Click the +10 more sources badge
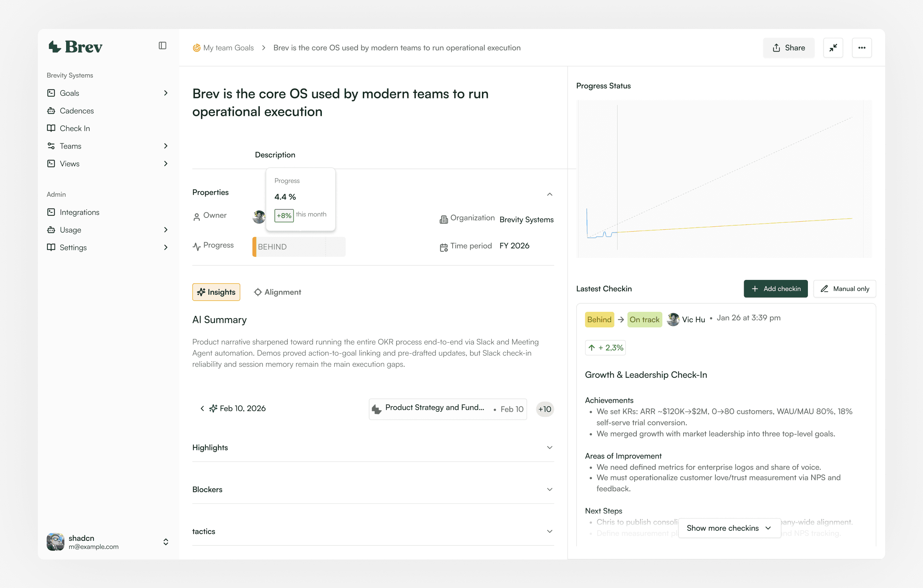 coord(544,409)
